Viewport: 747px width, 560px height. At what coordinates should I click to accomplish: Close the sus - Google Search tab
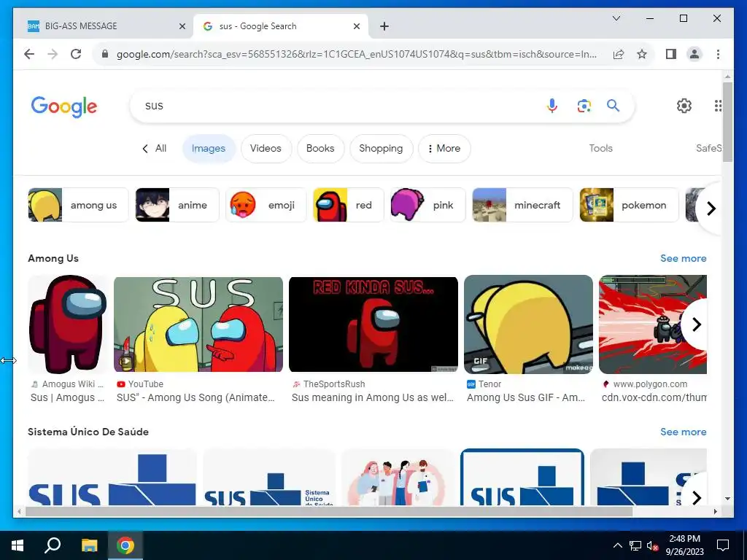[356, 26]
